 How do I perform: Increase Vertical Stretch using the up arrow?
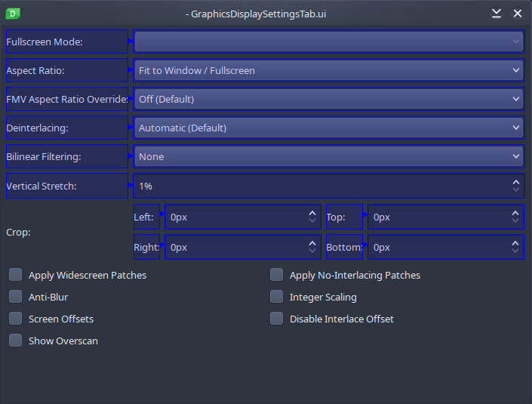pyautogui.click(x=516, y=181)
